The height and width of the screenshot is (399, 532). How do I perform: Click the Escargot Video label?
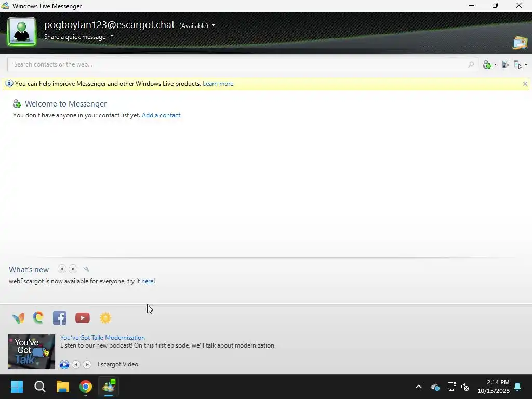pyautogui.click(x=118, y=364)
